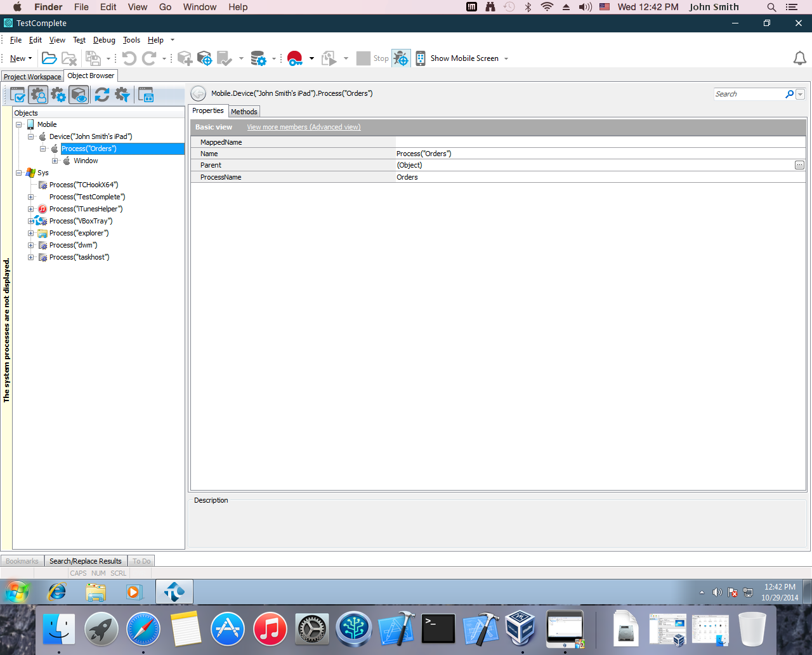812x655 pixels.
Task: Click the View more members Advanced view link
Action: [303, 127]
